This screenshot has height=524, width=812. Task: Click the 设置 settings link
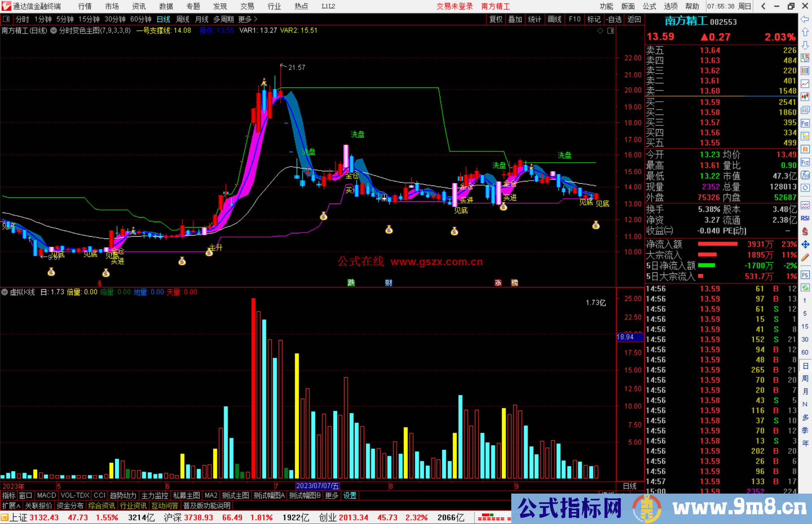[x=350, y=495]
